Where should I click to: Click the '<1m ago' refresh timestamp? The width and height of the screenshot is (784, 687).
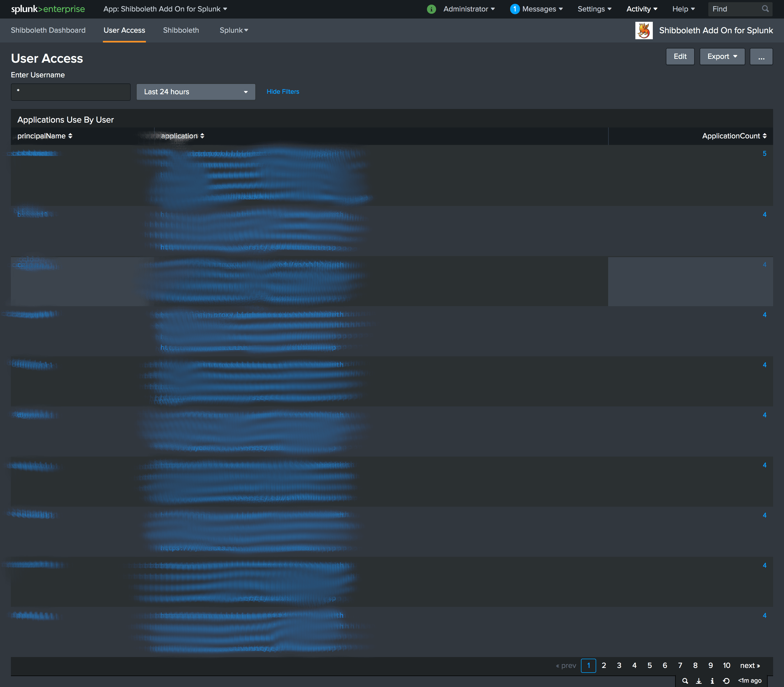[750, 680]
